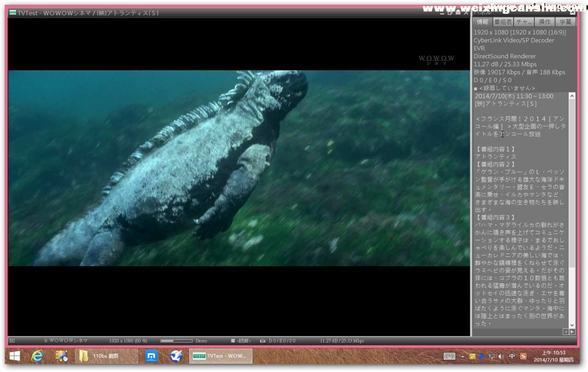
Task: Open the チャ… channel tab
Action: click(x=524, y=22)
